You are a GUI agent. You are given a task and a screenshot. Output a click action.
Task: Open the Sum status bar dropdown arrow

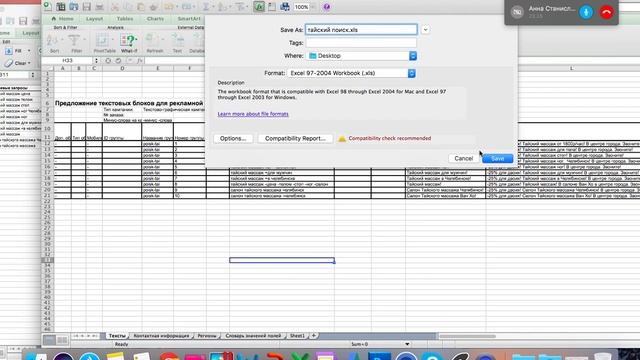[407, 344]
